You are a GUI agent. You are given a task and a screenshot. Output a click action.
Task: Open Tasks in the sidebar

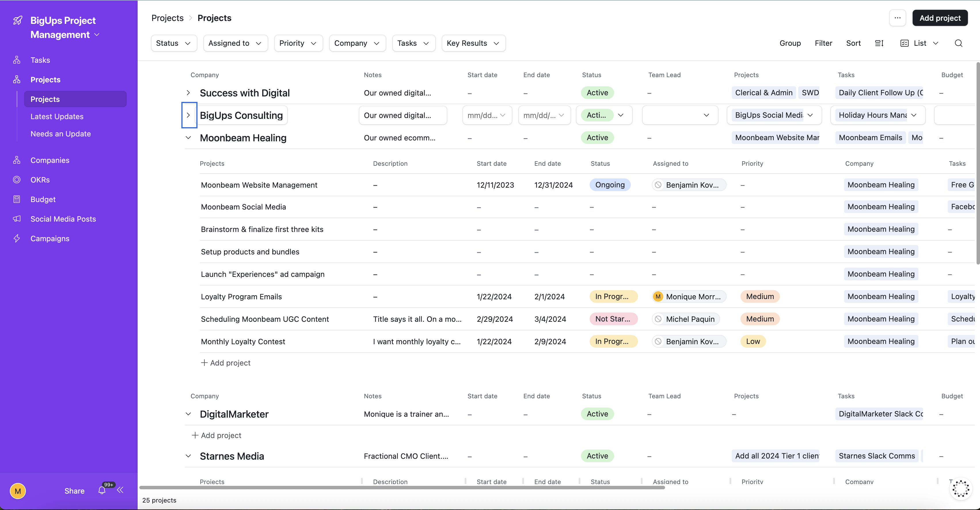40,60
